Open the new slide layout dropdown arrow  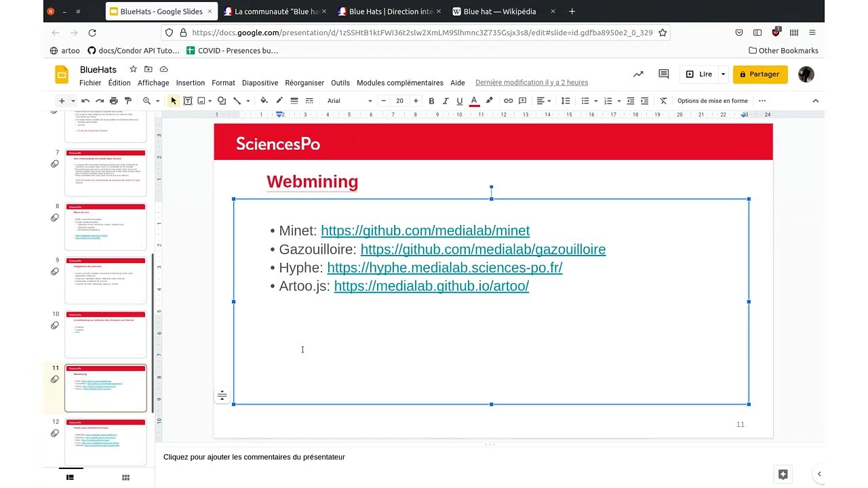pos(73,101)
